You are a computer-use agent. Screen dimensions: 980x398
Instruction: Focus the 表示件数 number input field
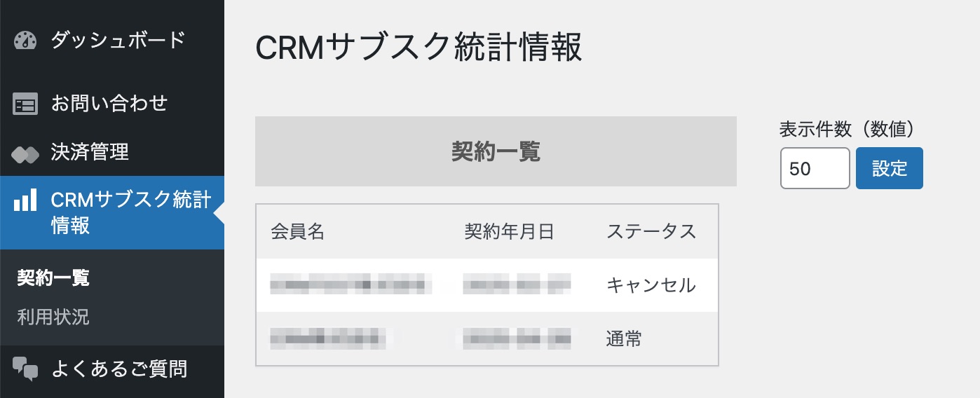(x=815, y=168)
